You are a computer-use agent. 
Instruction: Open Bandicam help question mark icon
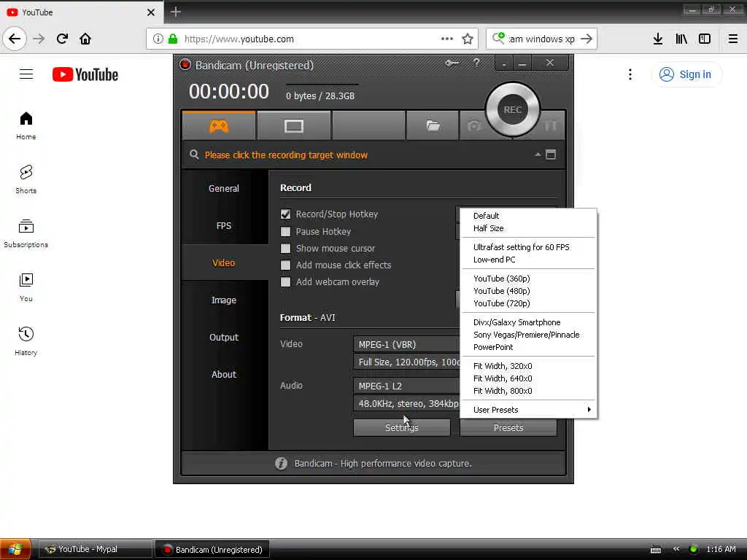pos(476,63)
